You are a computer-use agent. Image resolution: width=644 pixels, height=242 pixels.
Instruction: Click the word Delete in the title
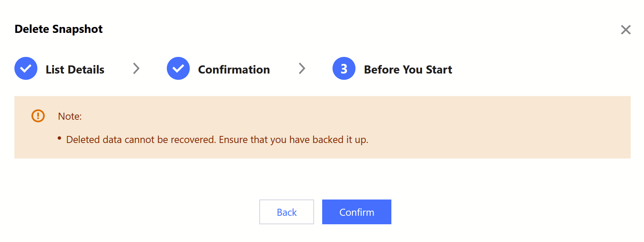tap(32, 29)
